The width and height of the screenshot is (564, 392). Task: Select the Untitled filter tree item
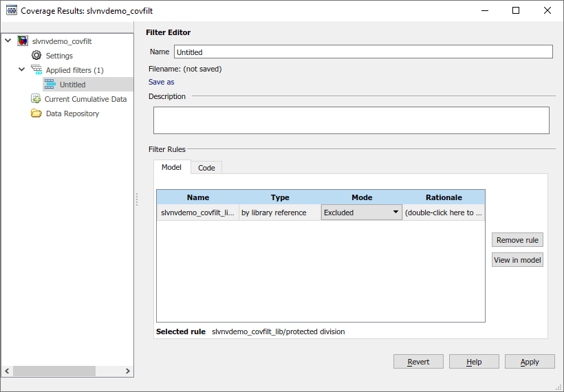click(72, 85)
